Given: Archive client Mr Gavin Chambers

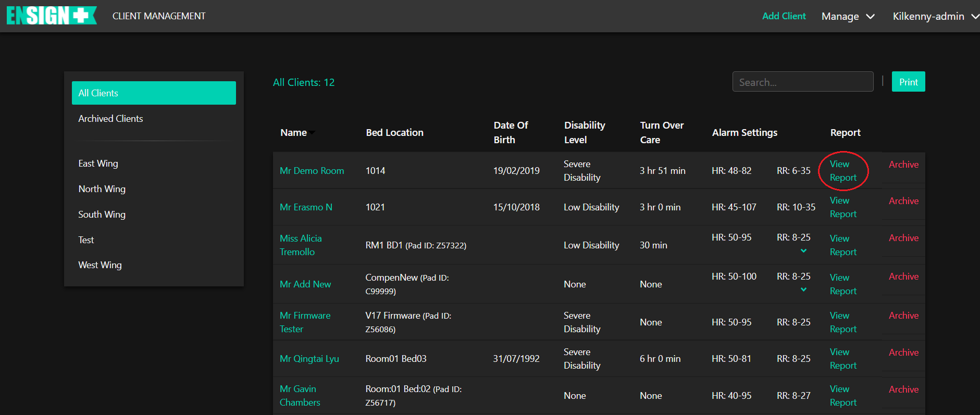Looking at the screenshot, I should 903,389.
